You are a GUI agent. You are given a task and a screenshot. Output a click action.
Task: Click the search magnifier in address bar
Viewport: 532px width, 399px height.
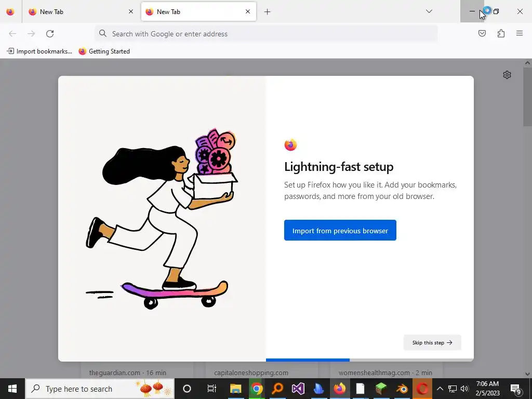click(x=103, y=34)
